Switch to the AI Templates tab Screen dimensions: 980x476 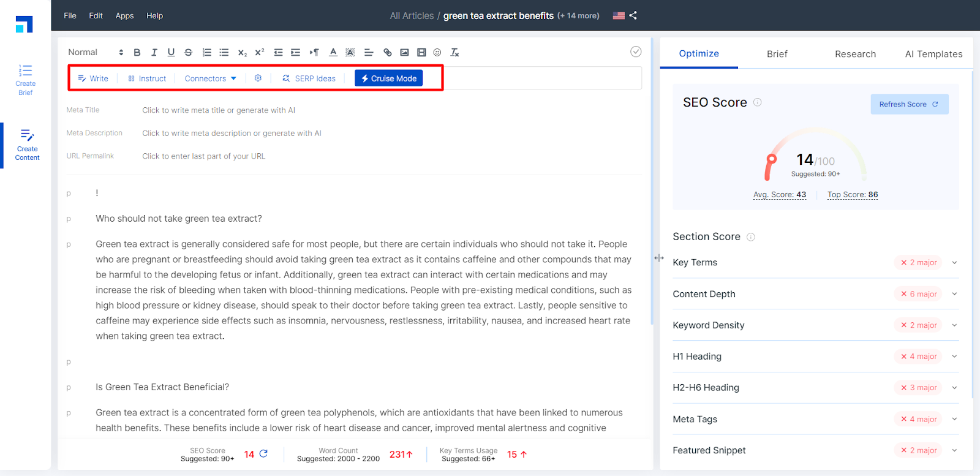pos(933,54)
